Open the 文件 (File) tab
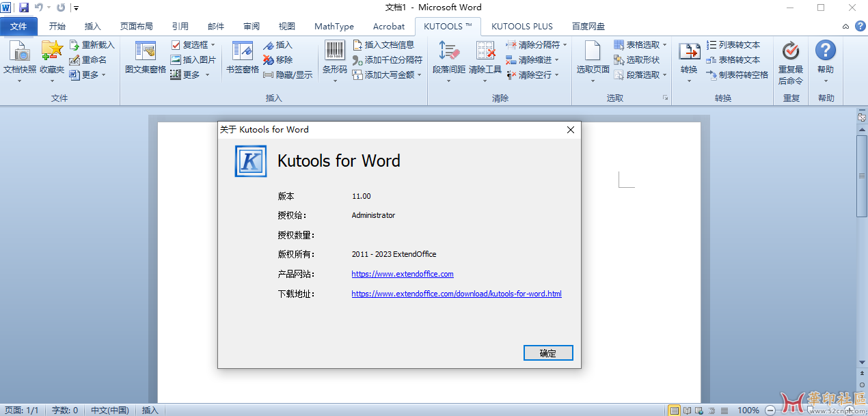 point(19,26)
